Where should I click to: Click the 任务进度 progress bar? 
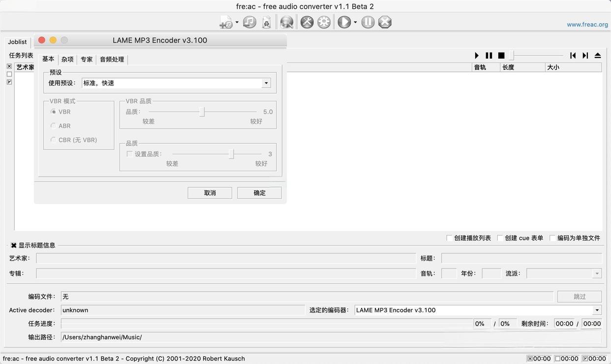[267, 324]
